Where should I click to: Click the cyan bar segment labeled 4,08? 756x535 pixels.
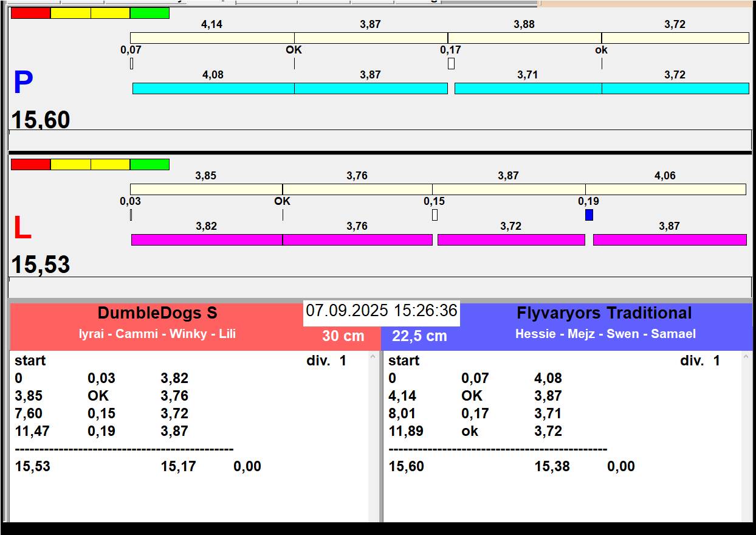(x=213, y=88)
